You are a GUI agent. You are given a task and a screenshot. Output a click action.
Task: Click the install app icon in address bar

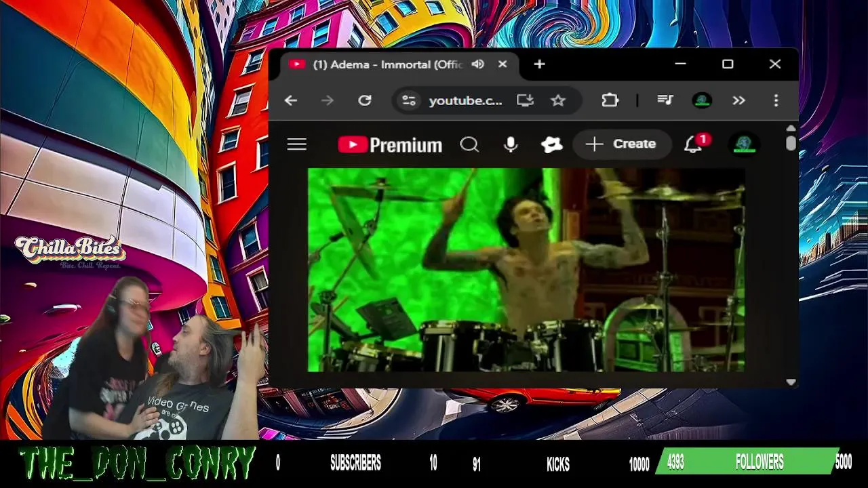[x=525, y=100]
